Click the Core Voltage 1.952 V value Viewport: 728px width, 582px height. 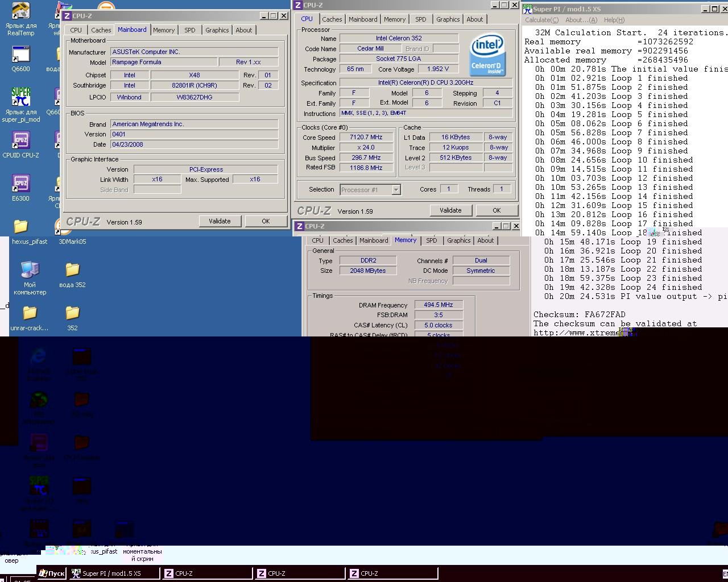pos(438,69)
